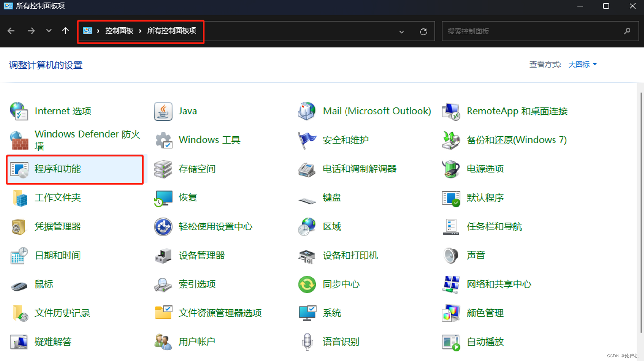Open the 大图标 view mode dropdown

(582, 64)
